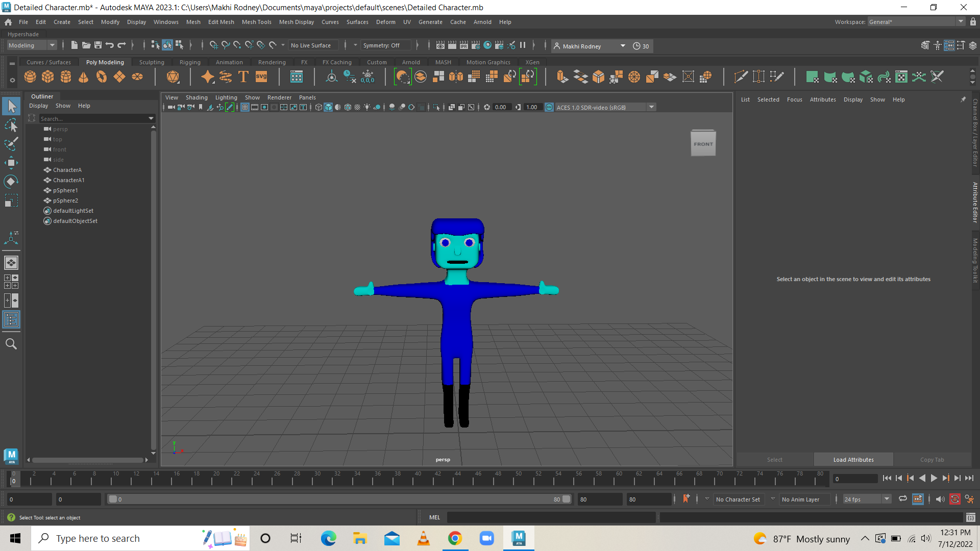Toggle textured display in viewport
This screenshot has height=551, width=980.
357,107
